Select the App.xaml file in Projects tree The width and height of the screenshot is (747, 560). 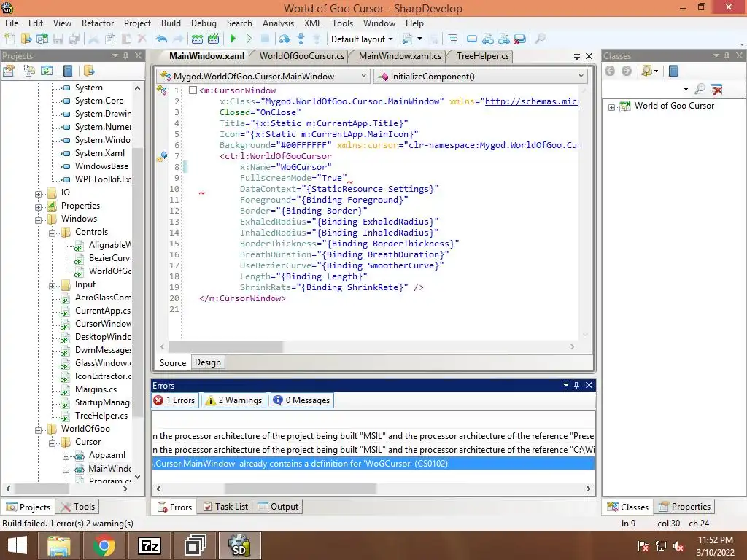[x=107, y=455]
